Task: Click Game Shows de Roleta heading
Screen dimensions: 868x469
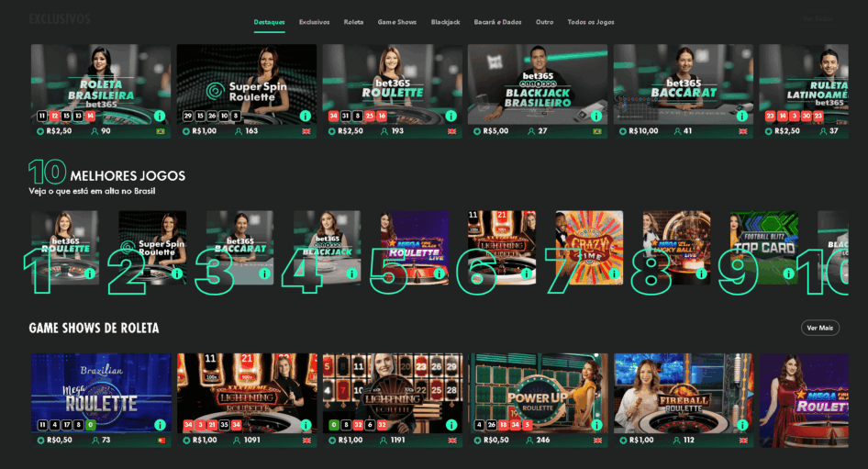Action: point(95,328)
